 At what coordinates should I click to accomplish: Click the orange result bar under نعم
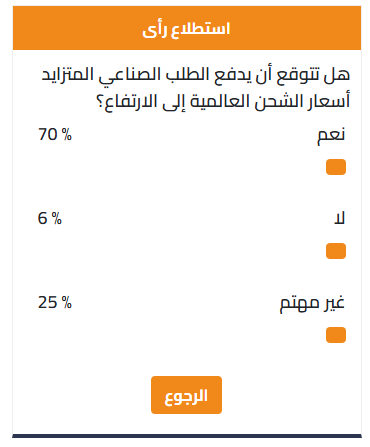pos(336,167)
